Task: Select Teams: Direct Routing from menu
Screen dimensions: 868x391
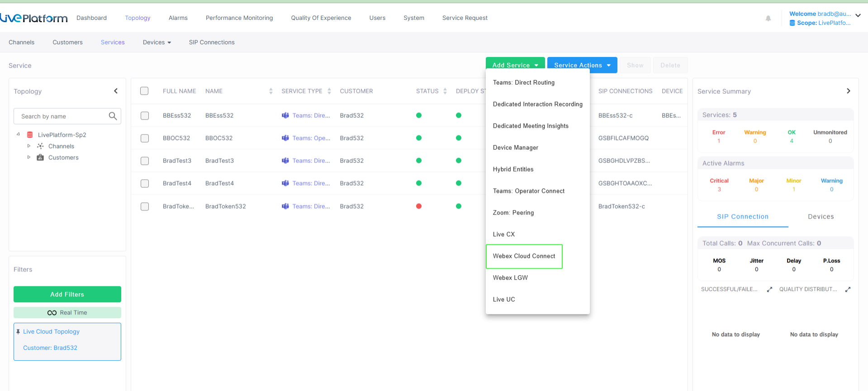Action: coord(523,82)
